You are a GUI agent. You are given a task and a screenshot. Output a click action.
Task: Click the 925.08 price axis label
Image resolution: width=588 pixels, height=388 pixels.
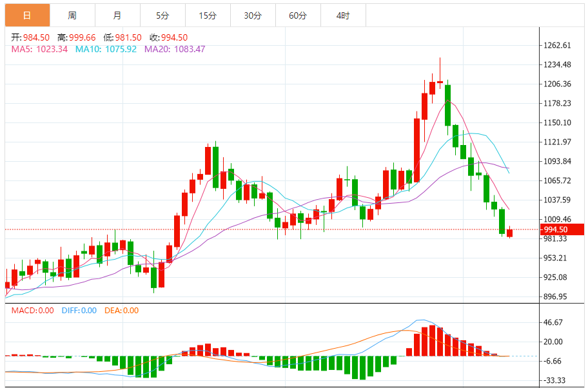tap(555, 277)
